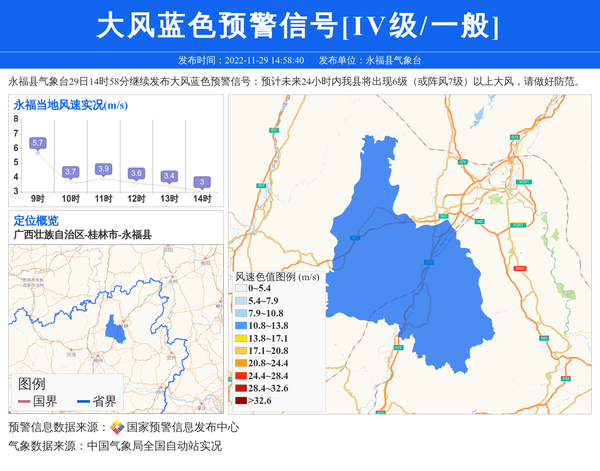Click the 5.7 wind speed label at 9时
The height and width of the screenshot is (471, 600).
38,143
